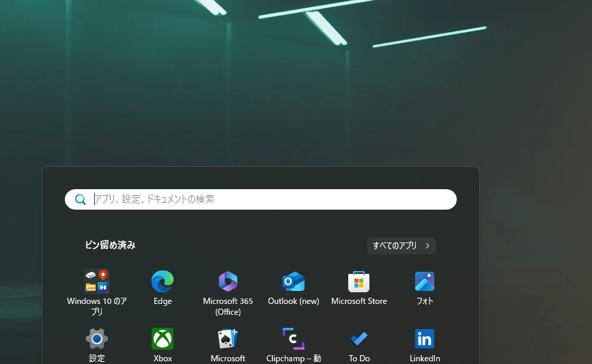Open the フォト (Photos) app

[x=424, y=281]
